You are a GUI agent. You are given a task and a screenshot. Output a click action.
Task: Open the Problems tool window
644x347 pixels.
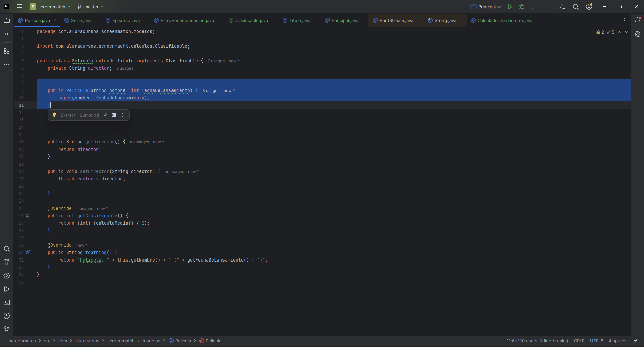(x=7, y=316)
